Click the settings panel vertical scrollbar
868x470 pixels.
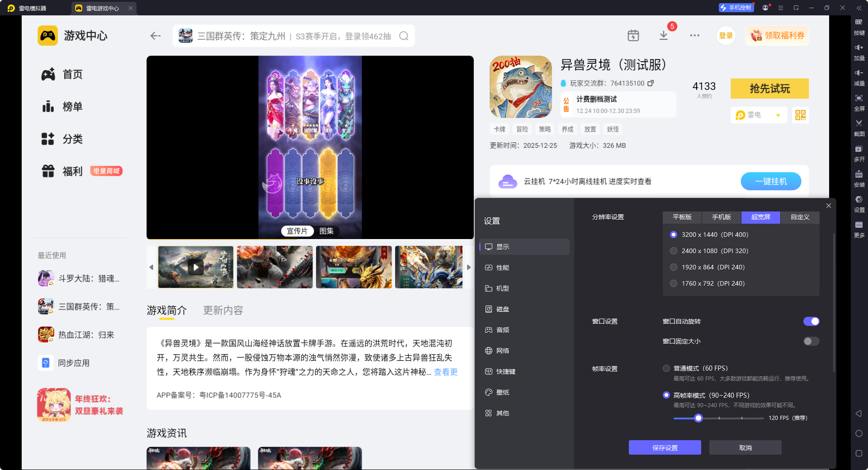834,303
